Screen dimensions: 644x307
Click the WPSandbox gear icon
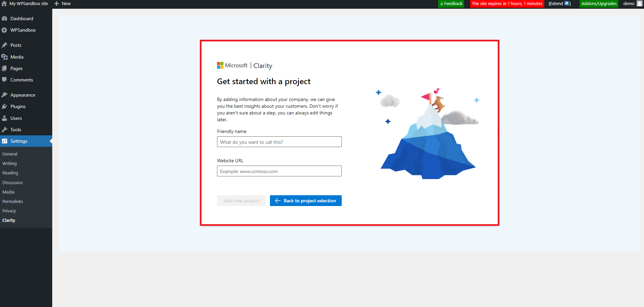(x=4, y=30)
